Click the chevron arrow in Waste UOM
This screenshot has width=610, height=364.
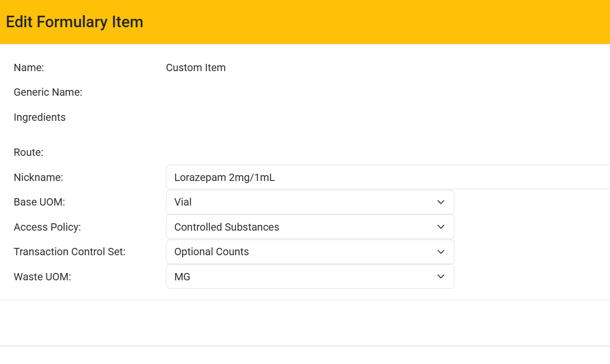(440, 277)
